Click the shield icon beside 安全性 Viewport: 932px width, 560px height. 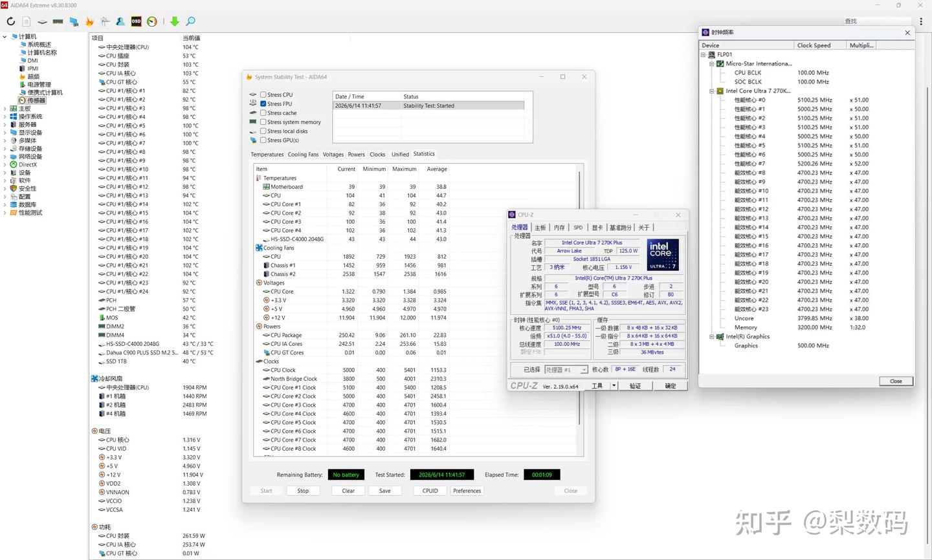tap(14, 188)
